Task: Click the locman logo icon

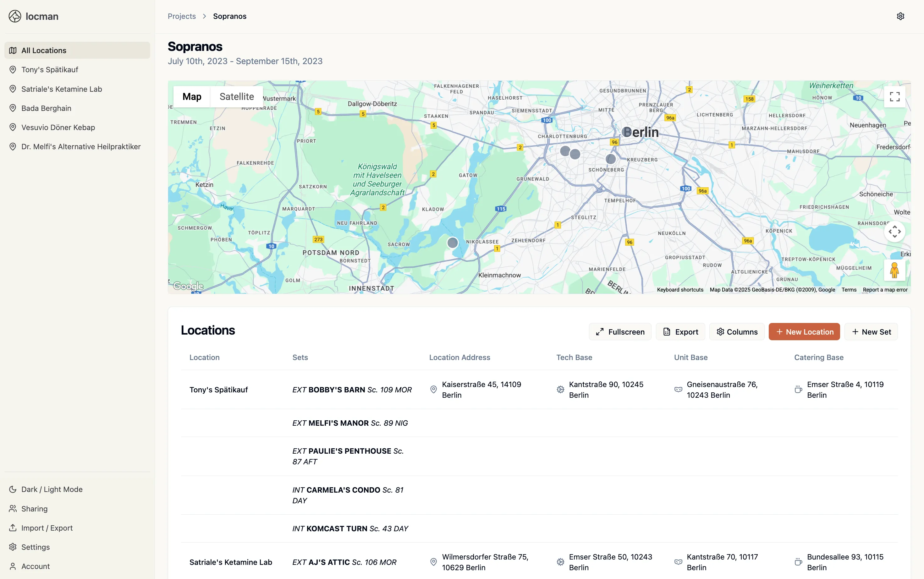Action: (15, 16)
